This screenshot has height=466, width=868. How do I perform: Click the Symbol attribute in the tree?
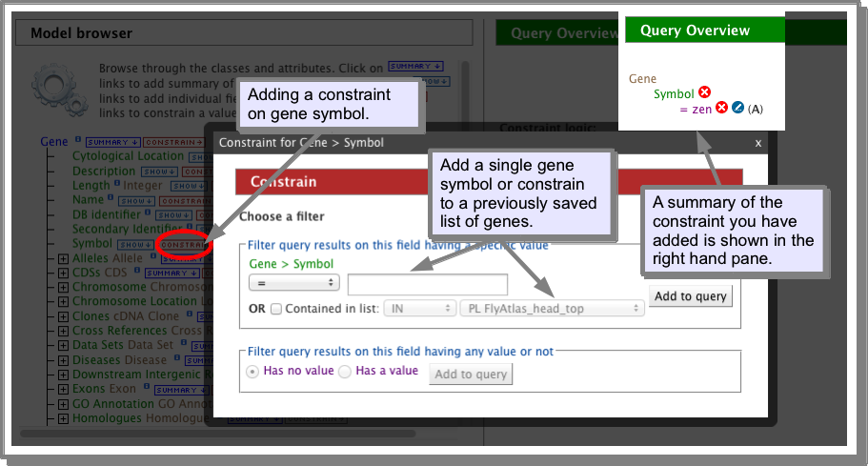91,244
